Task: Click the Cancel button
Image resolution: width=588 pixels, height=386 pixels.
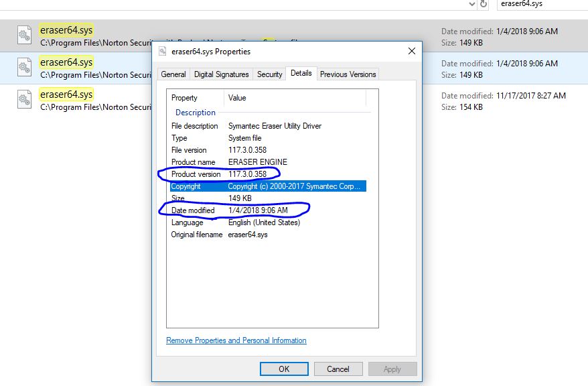Action: point(338,369)
